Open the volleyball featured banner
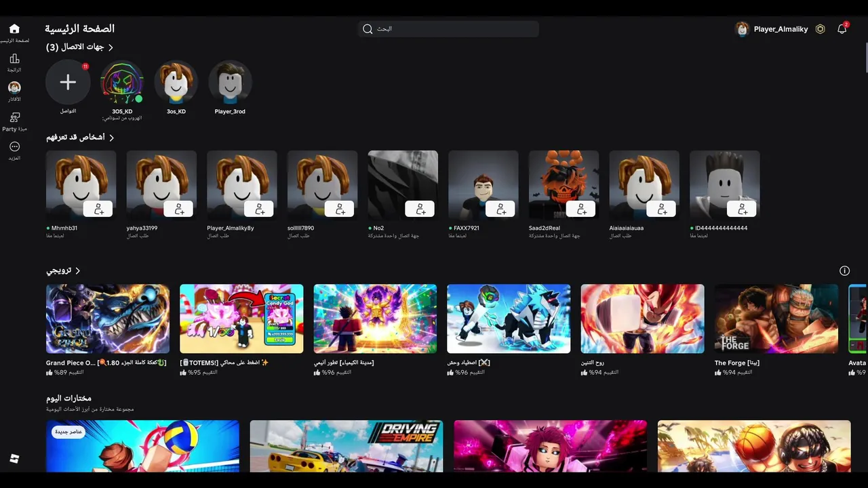 142,446
